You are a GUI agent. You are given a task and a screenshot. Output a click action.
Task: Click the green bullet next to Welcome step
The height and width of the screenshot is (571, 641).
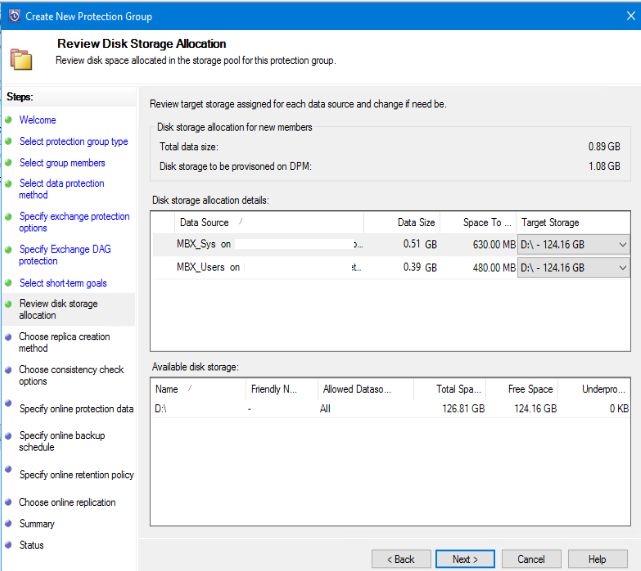[x=8, y=120]
